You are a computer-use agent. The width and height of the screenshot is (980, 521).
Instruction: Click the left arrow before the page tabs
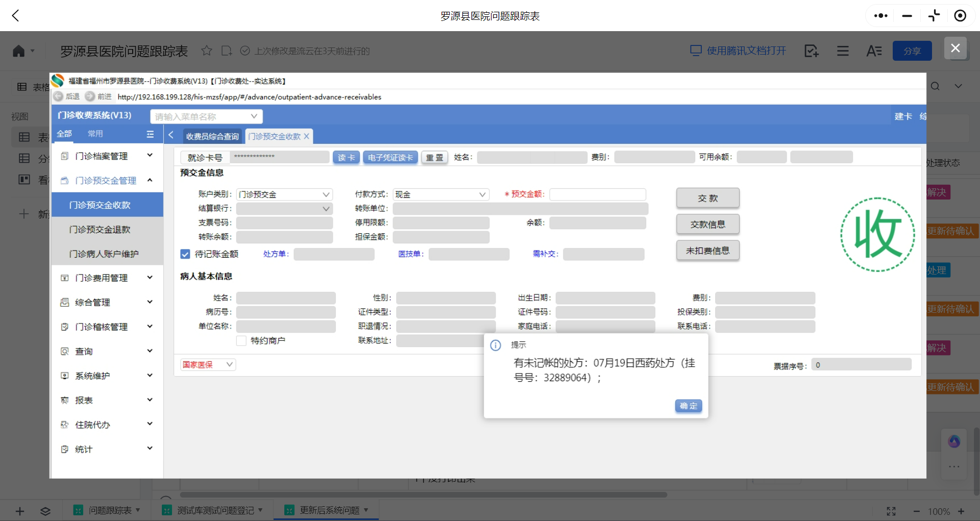(171, 135)
